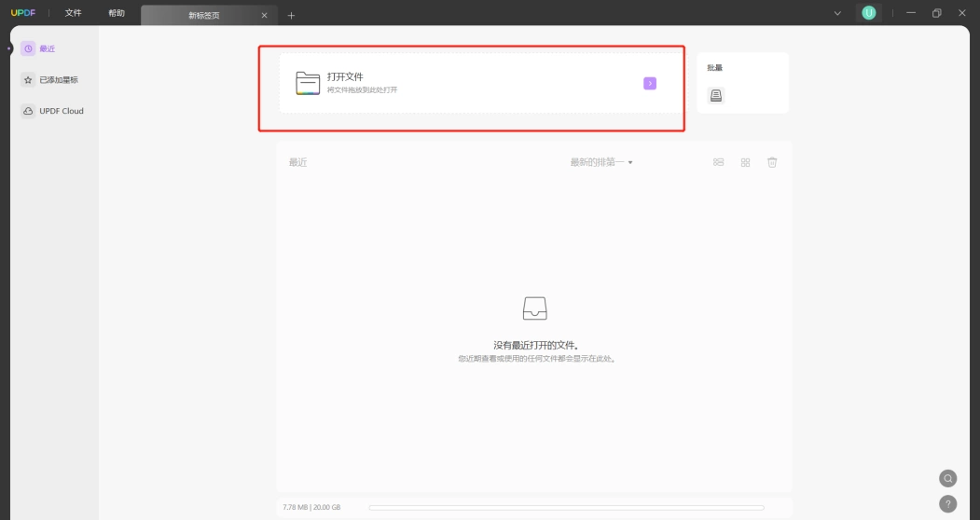Screen dimensions: 980x520
Task: Open the batch processing icon
Action: click(715, 95)
